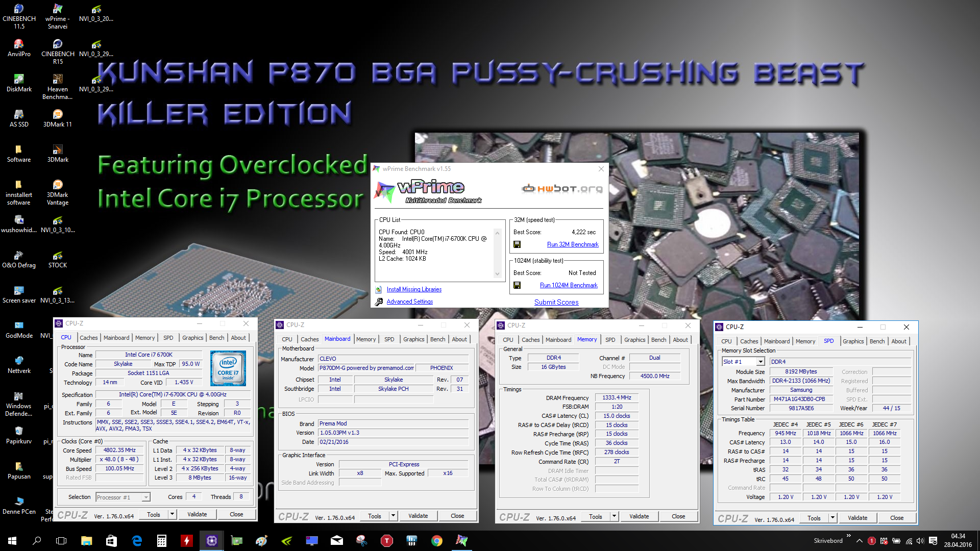
Task: Click Install Missing Libraries link
Action: pyautogui.click(x=414, y=289)
